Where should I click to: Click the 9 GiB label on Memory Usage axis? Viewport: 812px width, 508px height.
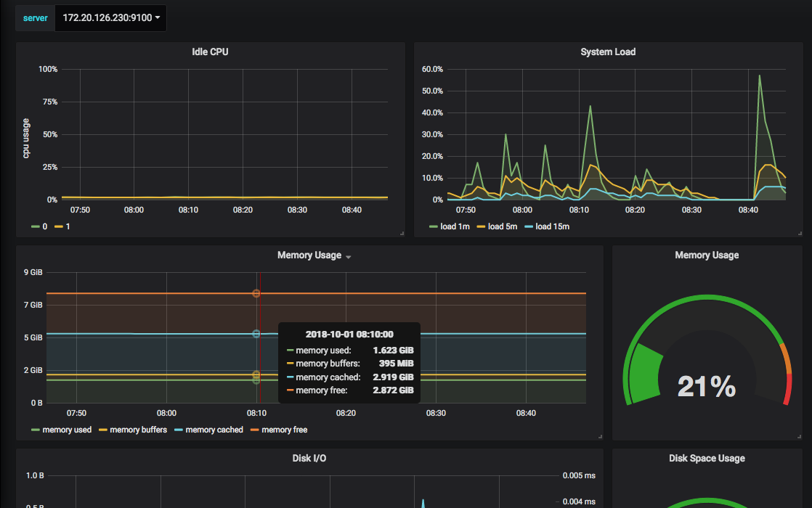[x=33, y=273]
